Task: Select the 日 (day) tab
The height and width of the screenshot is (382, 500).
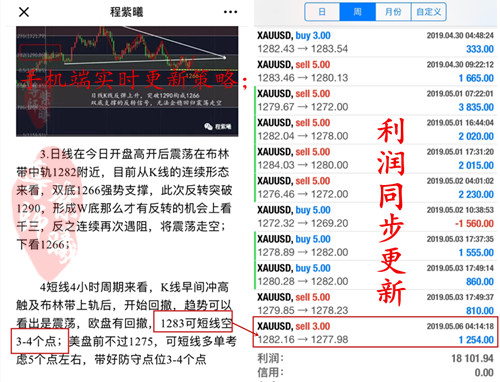Action: click(x=322, y=12)
